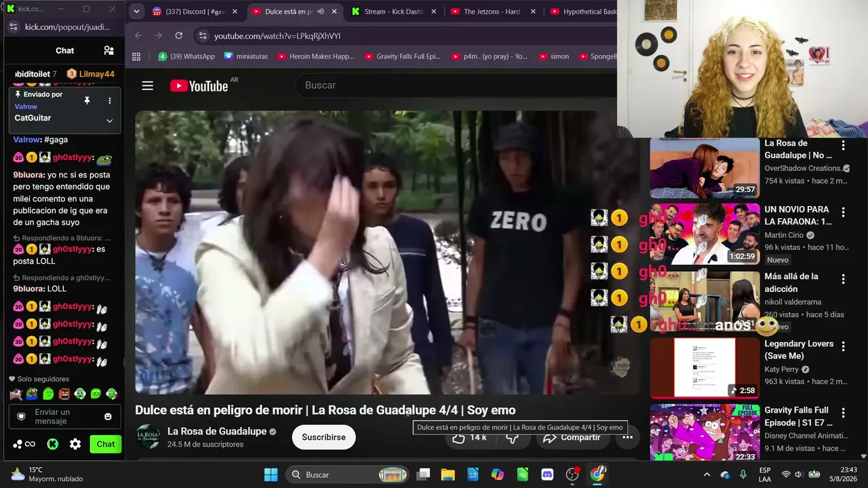Open options for Gravity Falls Full Episode
The image size is (868, 488).
coord(843,413)
